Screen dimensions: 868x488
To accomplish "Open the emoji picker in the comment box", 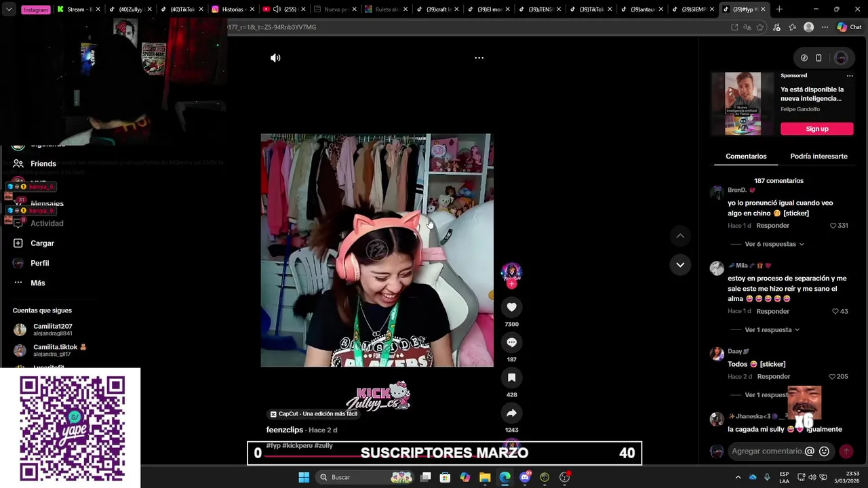I will click(824, 451).
